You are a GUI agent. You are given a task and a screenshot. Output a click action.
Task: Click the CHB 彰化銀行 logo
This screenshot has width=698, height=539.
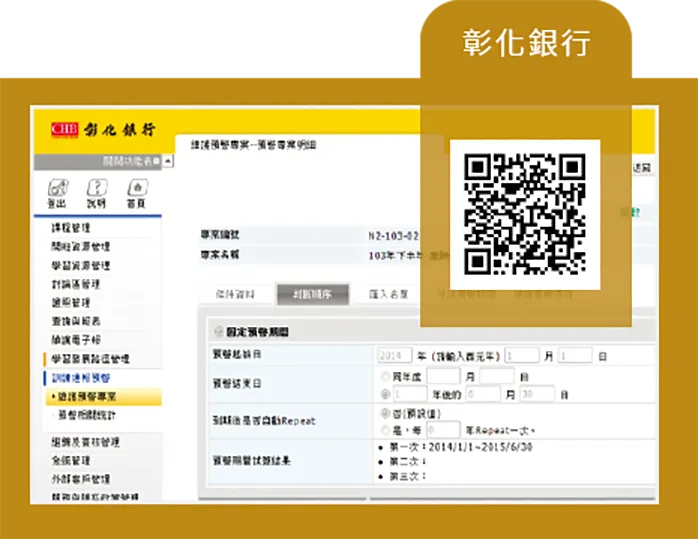102,130
